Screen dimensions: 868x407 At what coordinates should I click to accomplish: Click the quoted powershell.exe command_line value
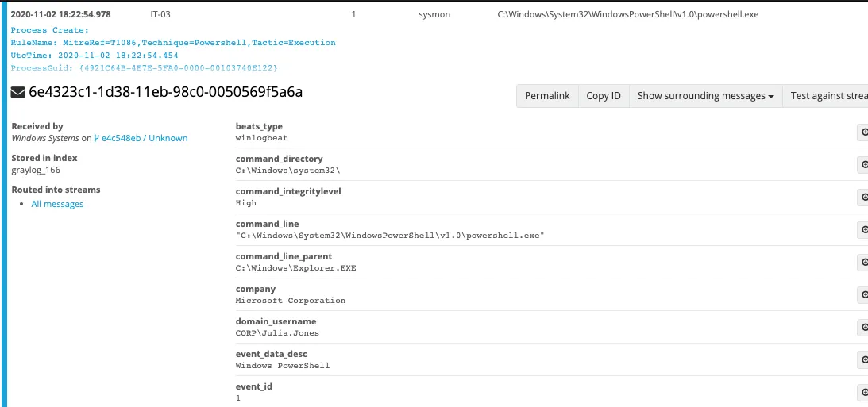[390, 236]
